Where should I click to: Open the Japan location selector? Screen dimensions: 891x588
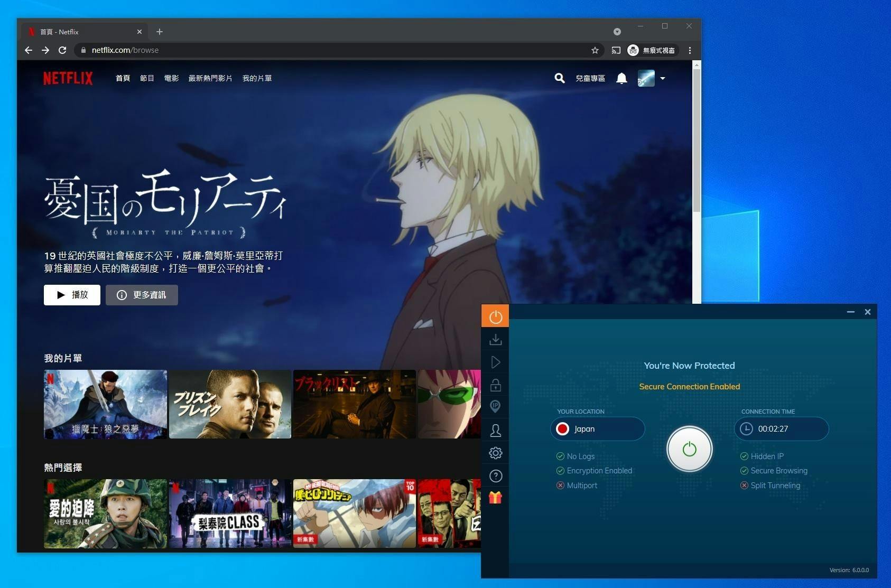point(597,429)
